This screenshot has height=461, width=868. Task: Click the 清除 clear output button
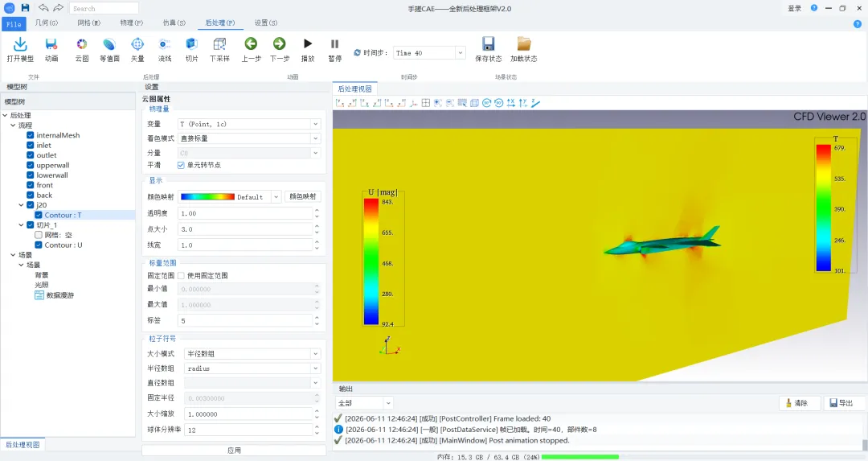point(800,403)
